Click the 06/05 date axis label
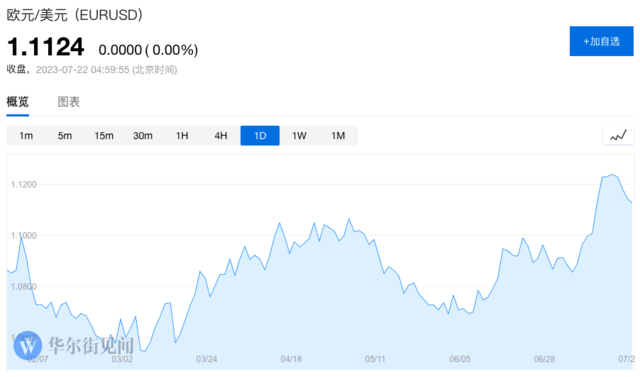Screen dimensions: 640x377 (x=460, y=359)
